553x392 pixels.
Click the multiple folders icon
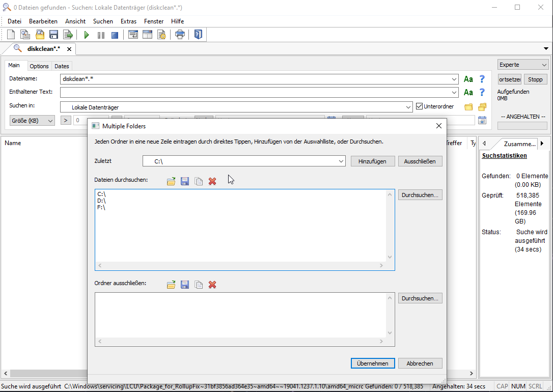coord(482,107)
